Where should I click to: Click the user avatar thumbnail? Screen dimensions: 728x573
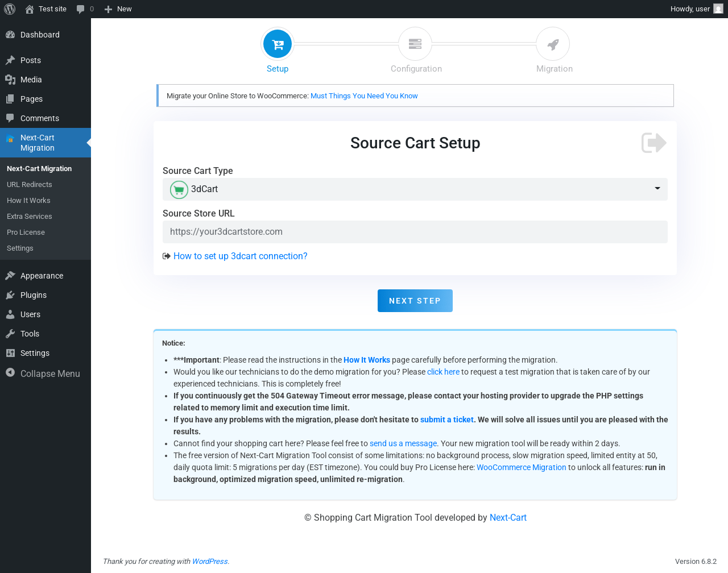[718, 9]
